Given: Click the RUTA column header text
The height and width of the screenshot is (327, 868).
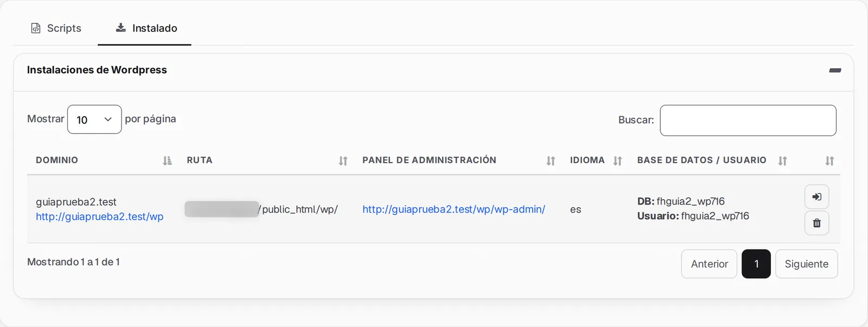Looking at the screenshot, I should tap(200, 160).
